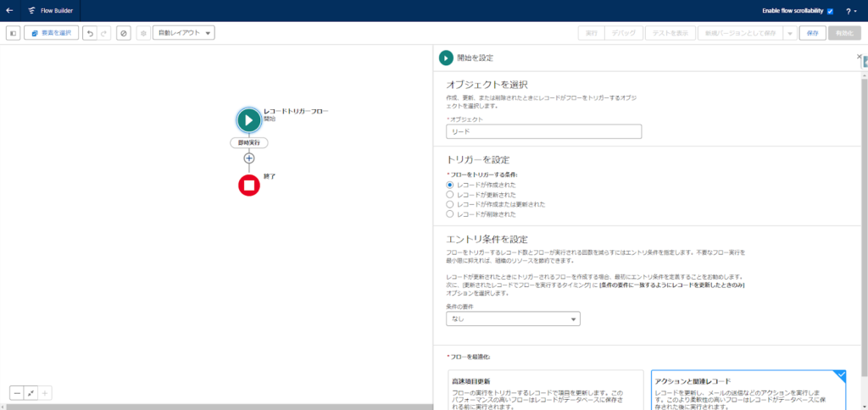This screenshot has height=410, width=868.
Task: Click the undo arrow icon
Action: [x=89, y=33]
